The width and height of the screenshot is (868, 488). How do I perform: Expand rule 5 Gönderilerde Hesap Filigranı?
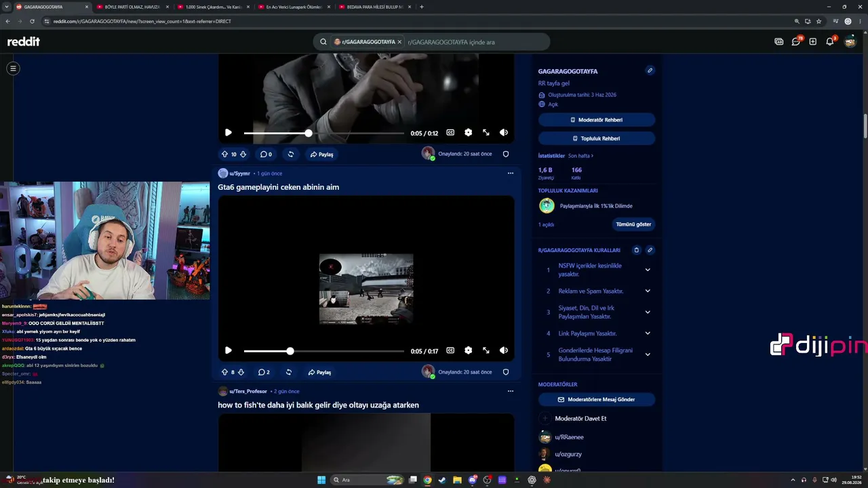[648, 354]
